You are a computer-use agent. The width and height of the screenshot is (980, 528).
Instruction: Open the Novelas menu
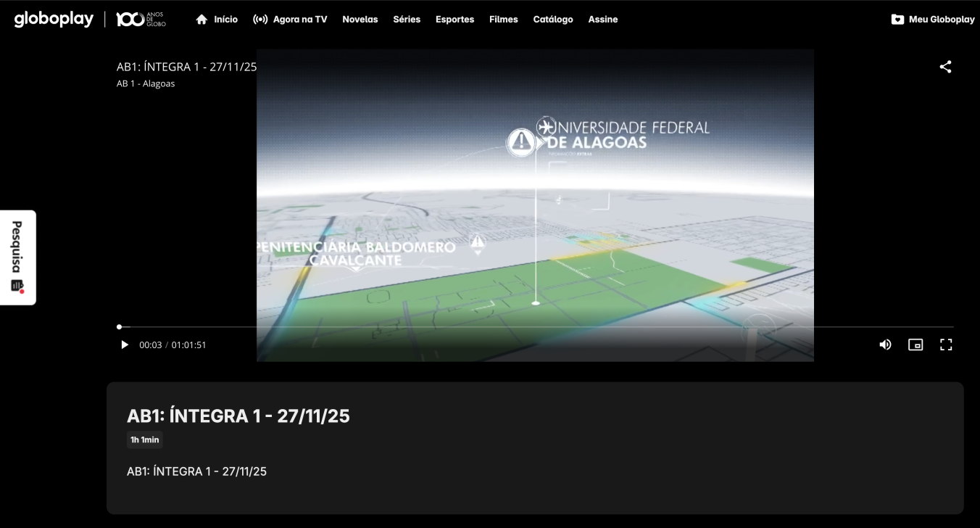pos(360,20)
